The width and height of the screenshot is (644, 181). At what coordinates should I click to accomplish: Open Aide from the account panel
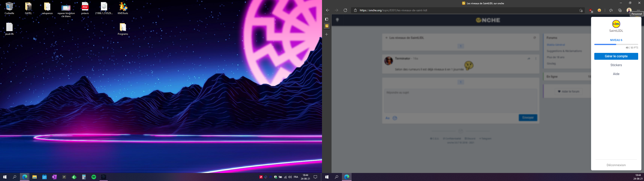(616, 74)
